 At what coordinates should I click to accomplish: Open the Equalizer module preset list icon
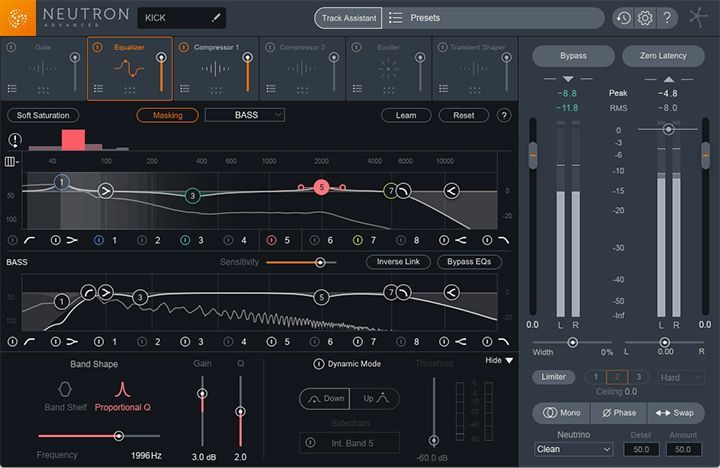[98, 88]
